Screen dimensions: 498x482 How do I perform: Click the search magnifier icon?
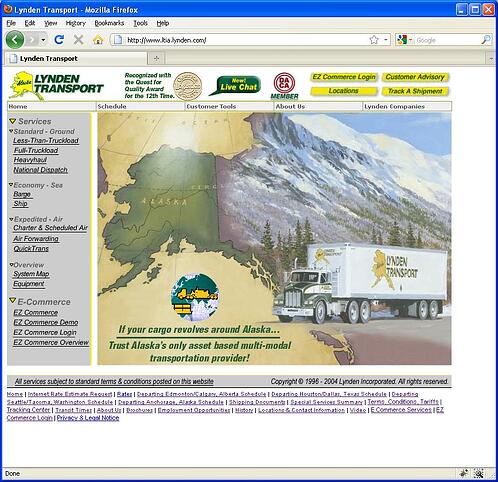[486, 40]
